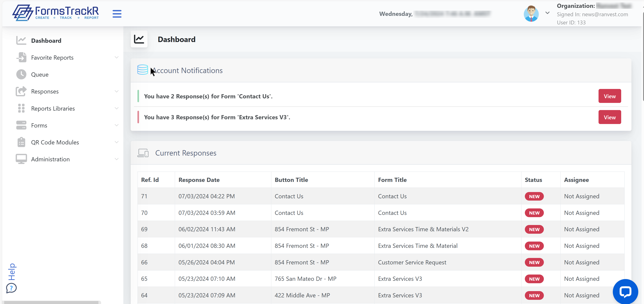Toggle the hamburger menu icon

[117, 14]
